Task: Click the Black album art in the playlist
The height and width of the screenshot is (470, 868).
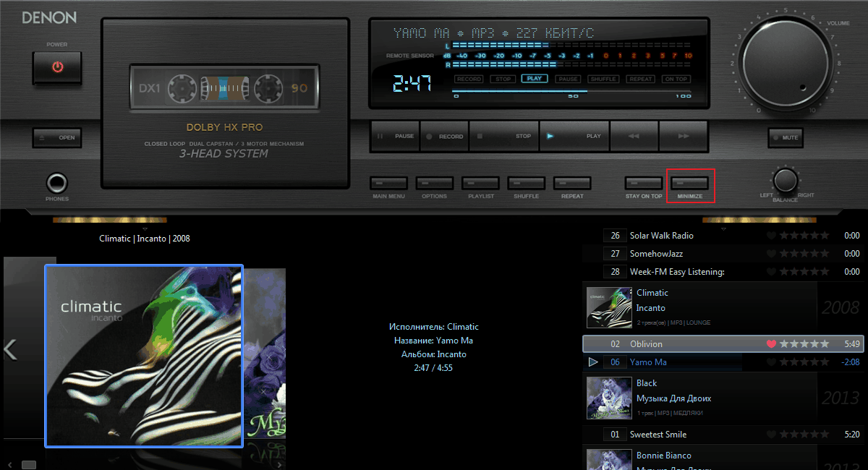Action: (609, 398)
